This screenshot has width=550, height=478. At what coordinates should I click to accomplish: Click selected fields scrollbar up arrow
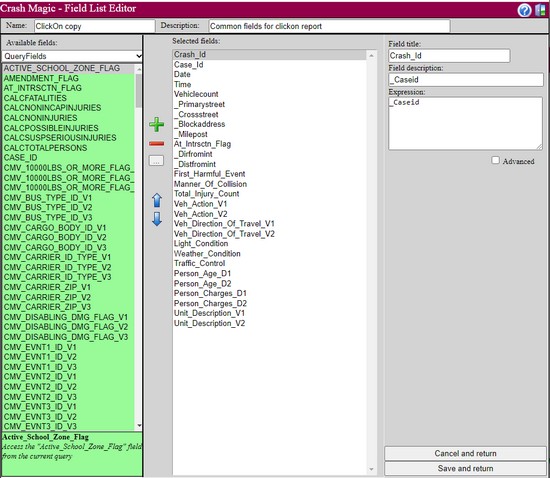[371, 55]
